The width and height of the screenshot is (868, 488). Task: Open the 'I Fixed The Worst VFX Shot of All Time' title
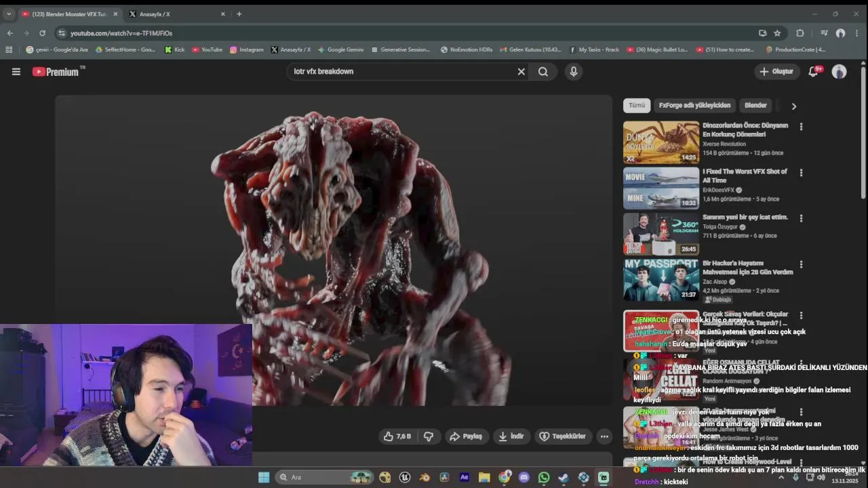point(745,176)
